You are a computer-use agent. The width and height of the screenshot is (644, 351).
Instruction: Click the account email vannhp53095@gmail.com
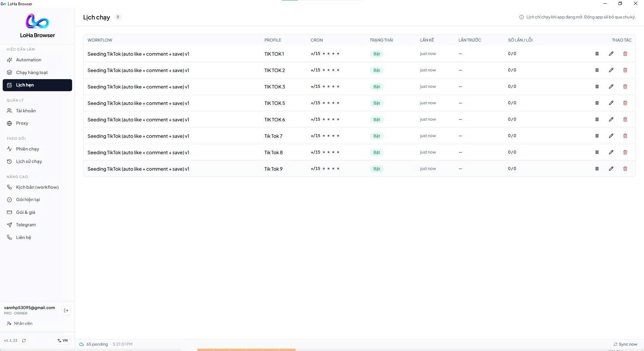[x=30, y=308]
